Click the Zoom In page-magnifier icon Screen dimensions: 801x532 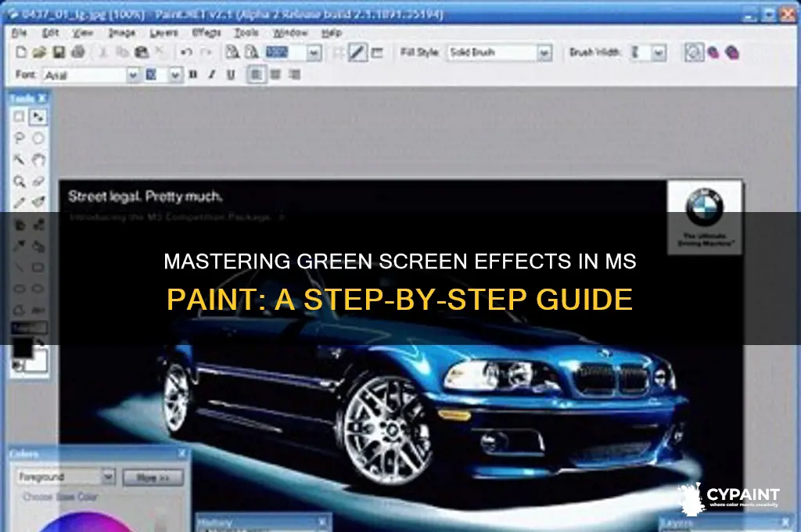coord(232,52)
